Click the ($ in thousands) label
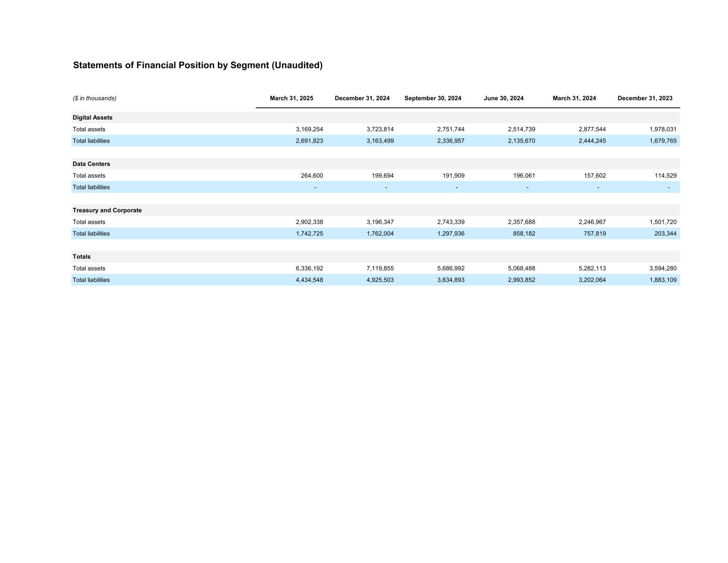The height and width of the screenshot is (563, 728). [x=95, y=98]
